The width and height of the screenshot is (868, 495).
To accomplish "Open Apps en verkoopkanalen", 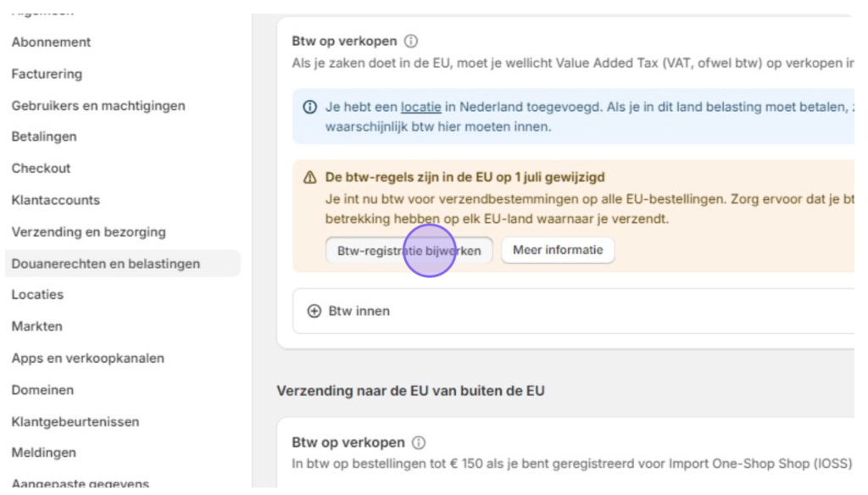I will tap(88, 359).
